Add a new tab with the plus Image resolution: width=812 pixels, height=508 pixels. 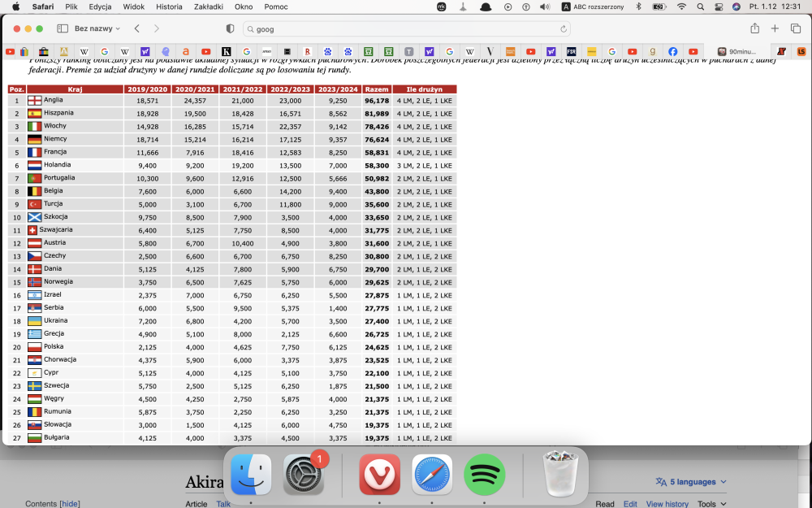point(775,28)
